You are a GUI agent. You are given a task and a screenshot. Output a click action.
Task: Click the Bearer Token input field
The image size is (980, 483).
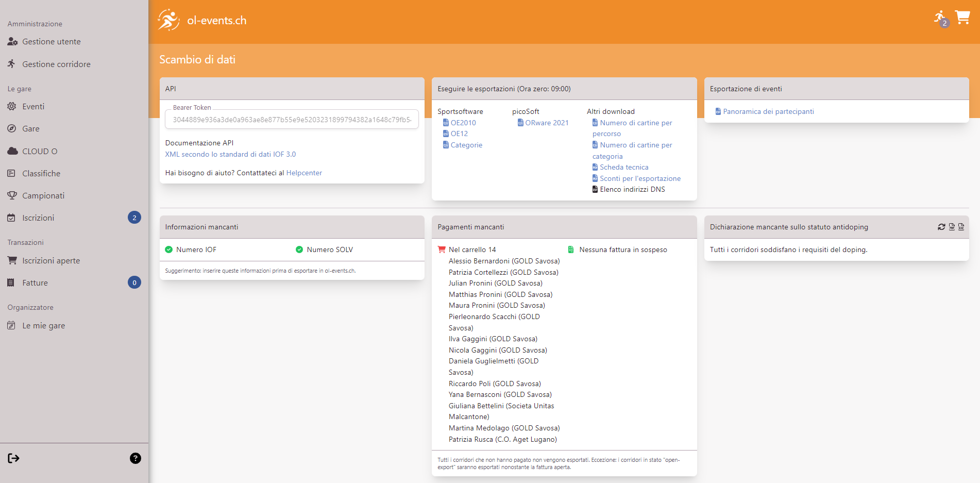(292, 120)
